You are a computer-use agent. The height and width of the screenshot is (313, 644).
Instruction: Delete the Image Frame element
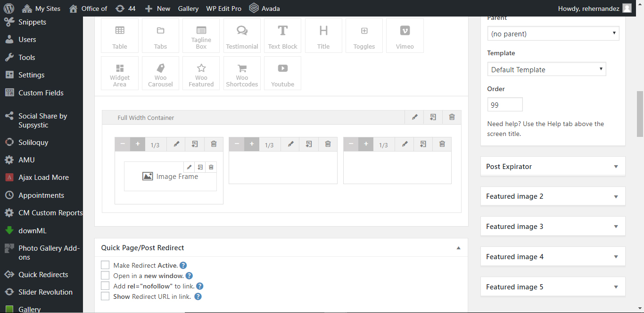pyautogui.click(x=211, y=167)
